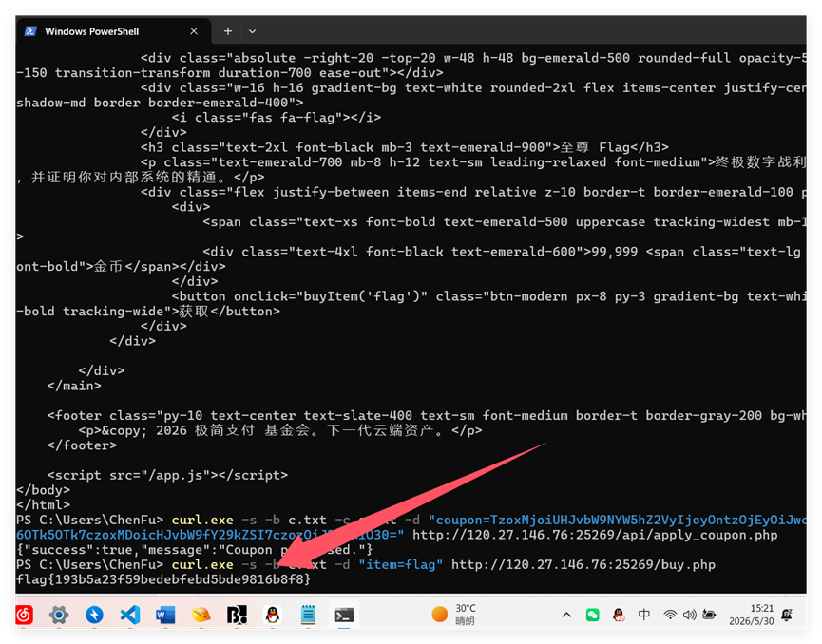Screen dimensions: 822x644
Task: Open the Notepad icon on taskbar
Action: pyautogui.click(x=308, y=615)
